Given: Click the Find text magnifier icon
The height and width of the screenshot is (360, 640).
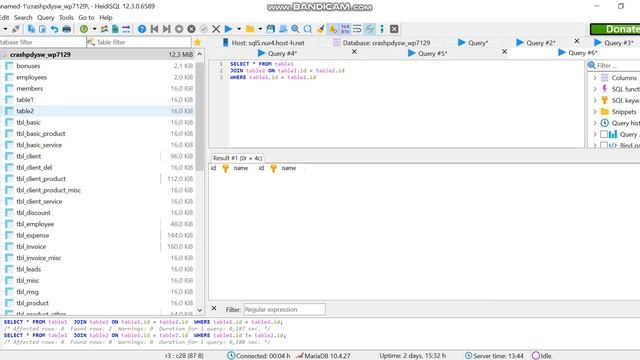Looking at the screenshot, I should pos(295,29).
